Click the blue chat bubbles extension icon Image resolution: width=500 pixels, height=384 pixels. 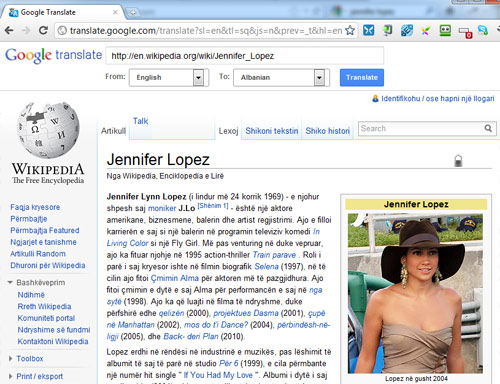click(483, 31)
